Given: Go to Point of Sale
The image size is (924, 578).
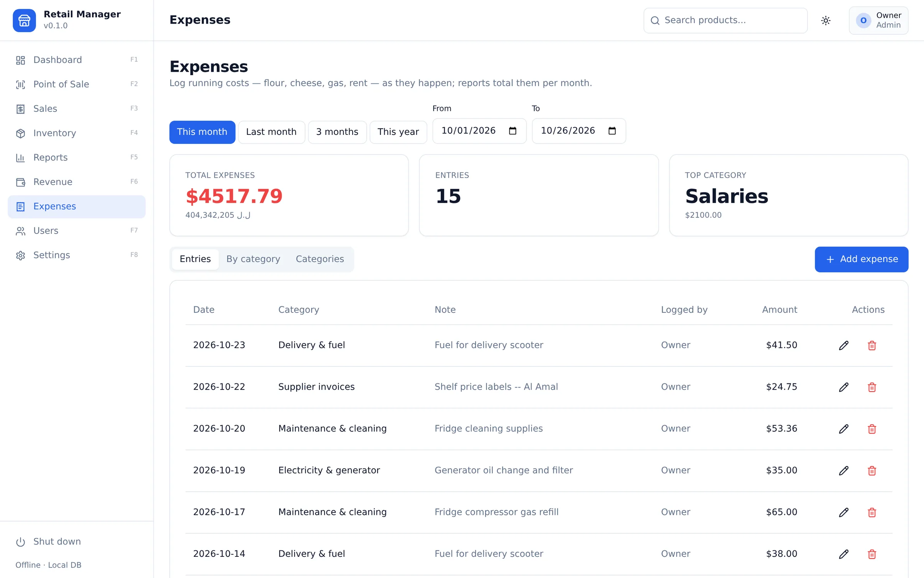Looking at the screenshot, I should tap(77, 84).
